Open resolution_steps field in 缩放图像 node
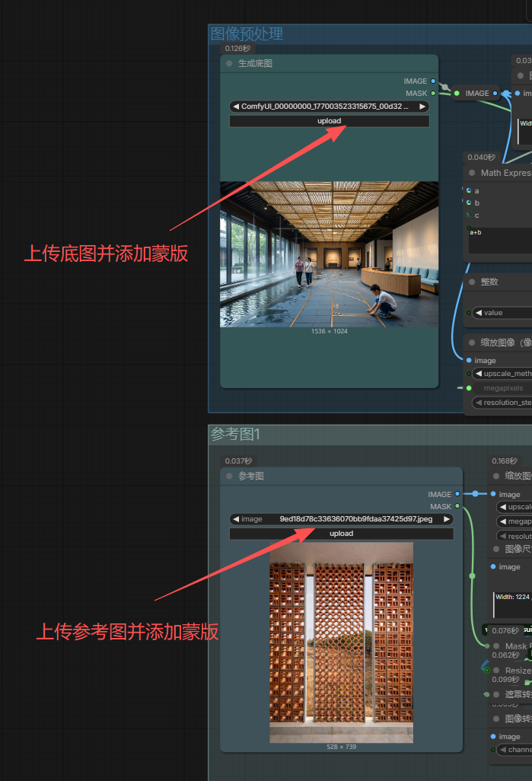 [x=502, y=403]
